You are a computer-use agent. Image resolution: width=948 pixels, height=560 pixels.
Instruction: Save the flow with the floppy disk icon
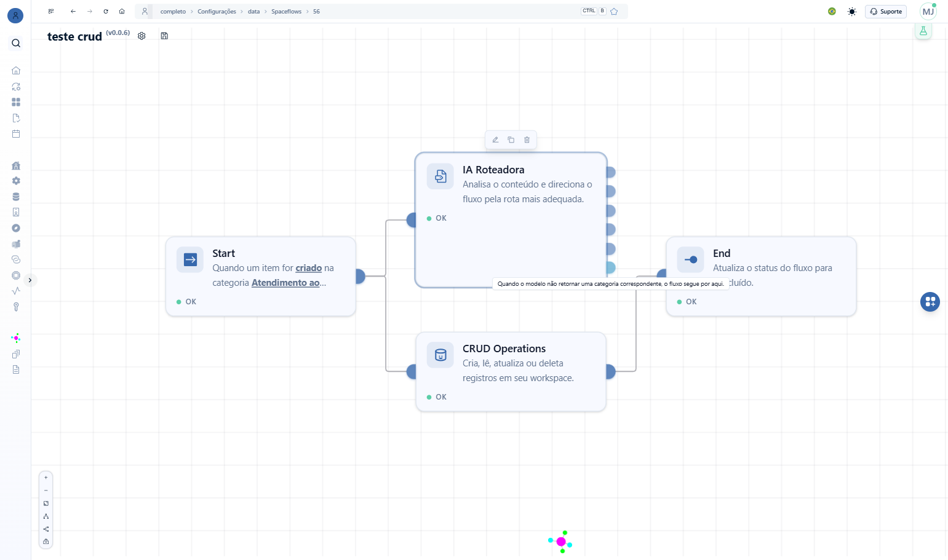pos(164,36)
